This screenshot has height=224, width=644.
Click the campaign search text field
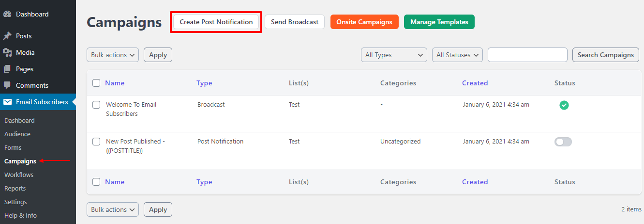[x=527, y=55]
